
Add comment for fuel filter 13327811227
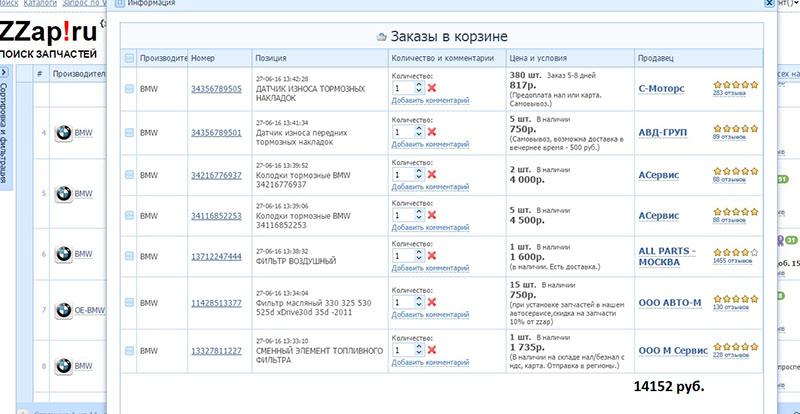pyautogui.click(x=430, y=363)
